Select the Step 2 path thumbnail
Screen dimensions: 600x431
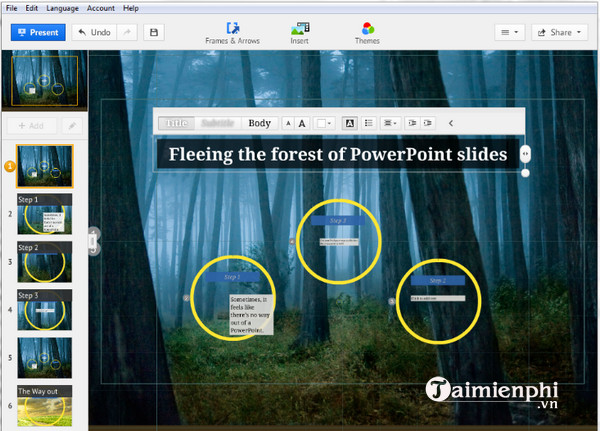(x=44, y=262)
